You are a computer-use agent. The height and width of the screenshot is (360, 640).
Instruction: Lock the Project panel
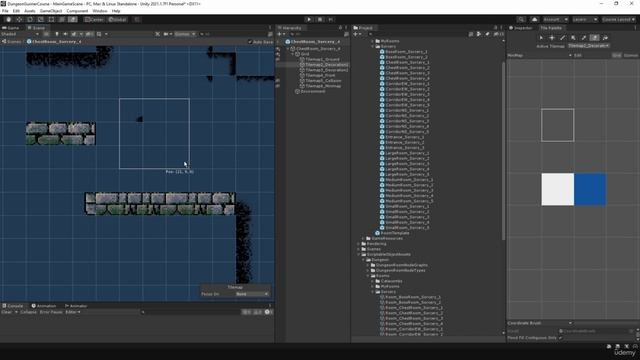(x=496, y=28)
